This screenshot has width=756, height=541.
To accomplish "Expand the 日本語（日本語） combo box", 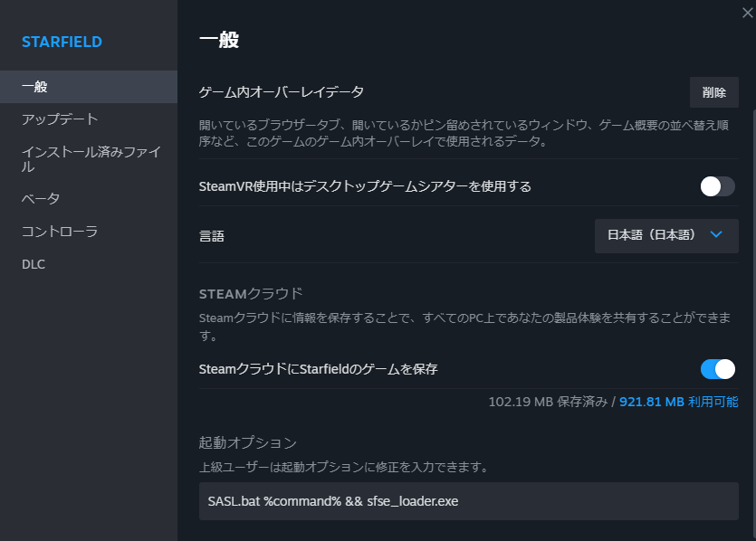I will [666, 236].
